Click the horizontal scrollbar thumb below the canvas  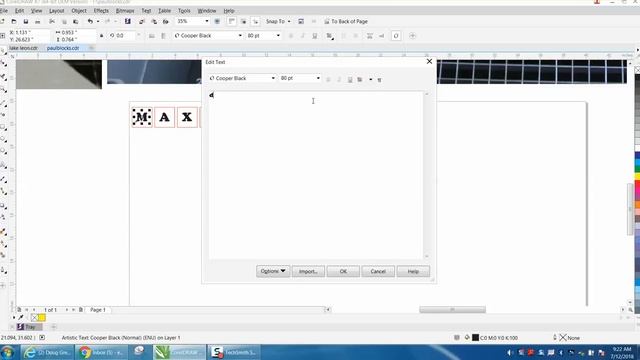pos(453,310)
